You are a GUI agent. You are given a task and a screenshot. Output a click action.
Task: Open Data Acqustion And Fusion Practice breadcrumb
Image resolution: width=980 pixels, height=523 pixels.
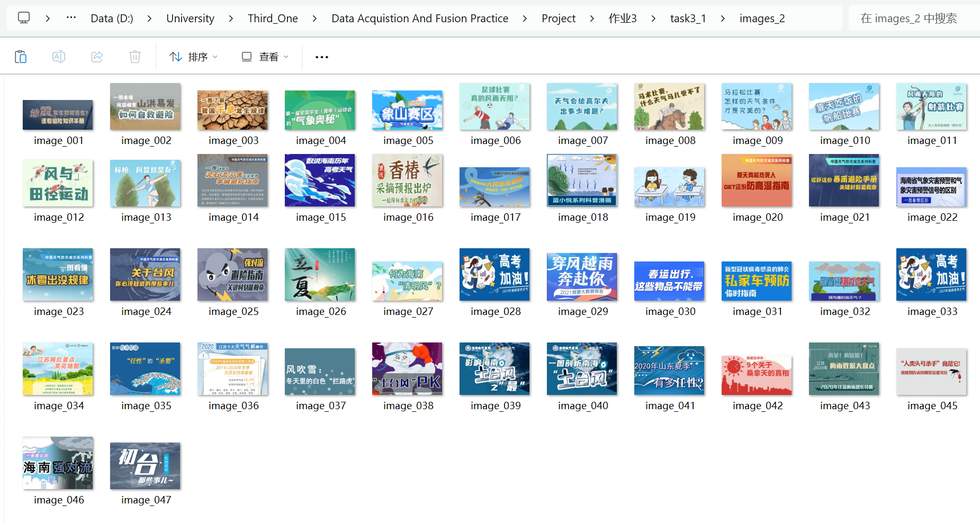420,19
